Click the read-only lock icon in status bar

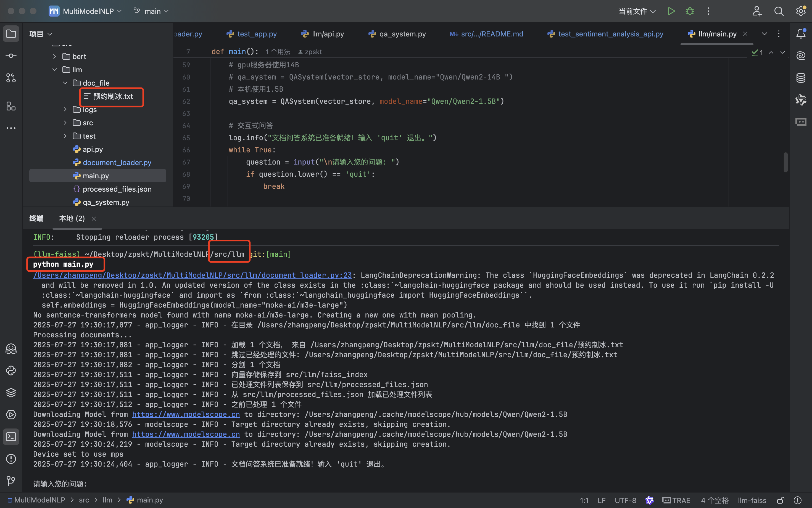[x=781, y=500]
